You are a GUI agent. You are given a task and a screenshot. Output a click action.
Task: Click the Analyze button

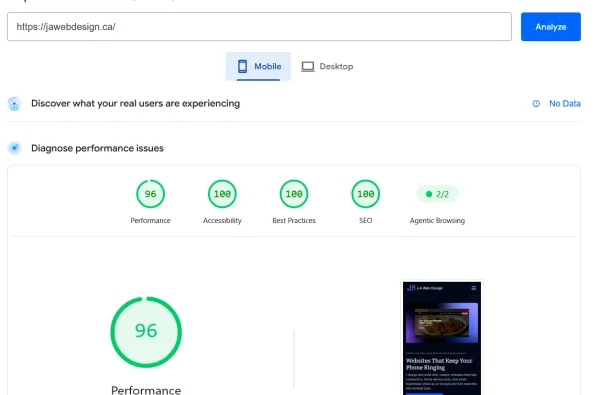550,27
